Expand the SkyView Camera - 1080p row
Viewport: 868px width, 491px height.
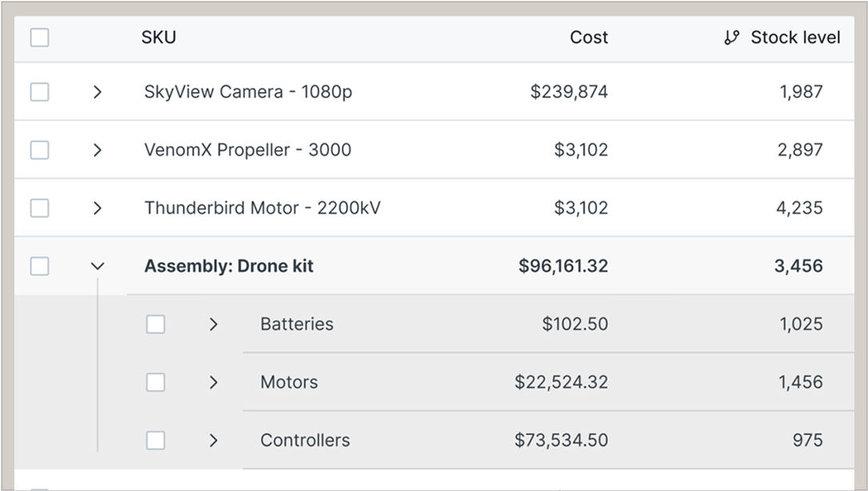pyautogui.click(x=97, y=92)
